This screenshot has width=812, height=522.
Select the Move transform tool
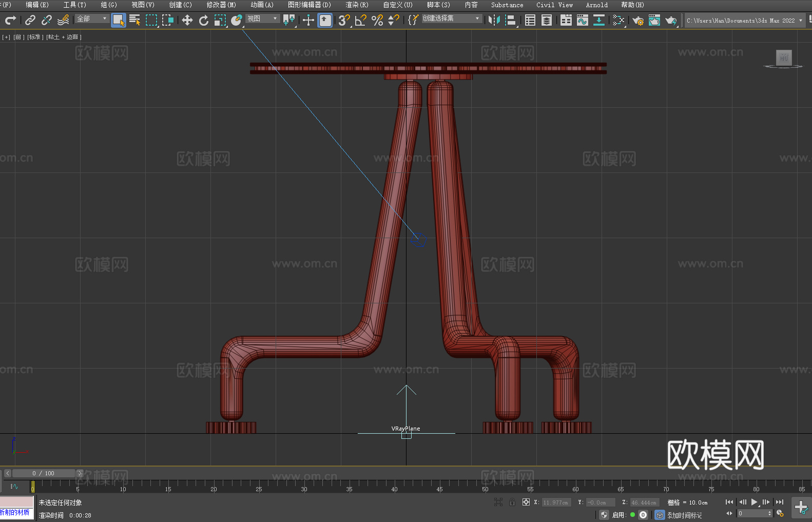point(187,20)
